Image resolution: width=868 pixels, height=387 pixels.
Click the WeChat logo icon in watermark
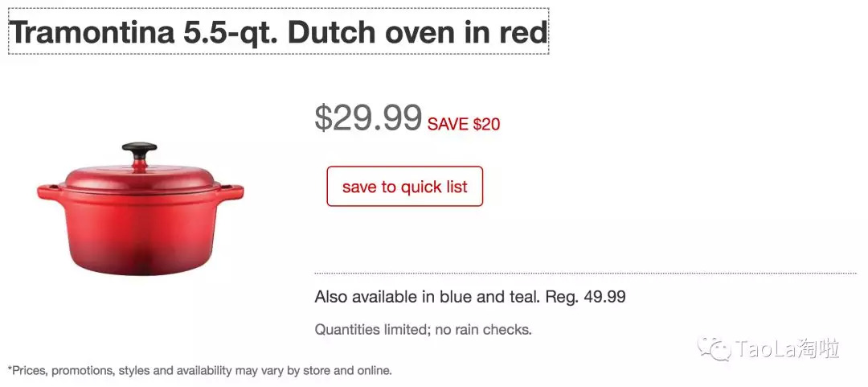pyautogui.click(x=714, y=349)
